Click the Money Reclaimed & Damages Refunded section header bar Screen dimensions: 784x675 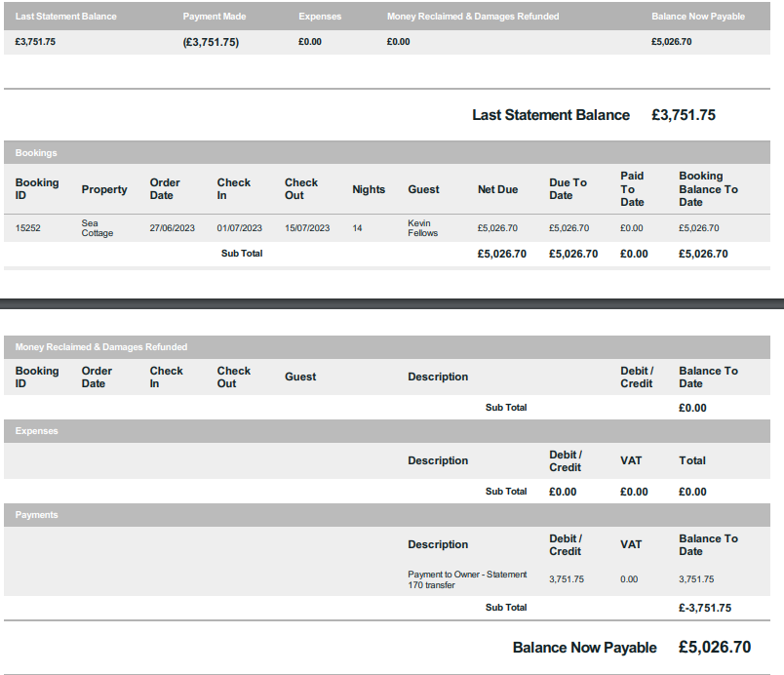(387, 347)
